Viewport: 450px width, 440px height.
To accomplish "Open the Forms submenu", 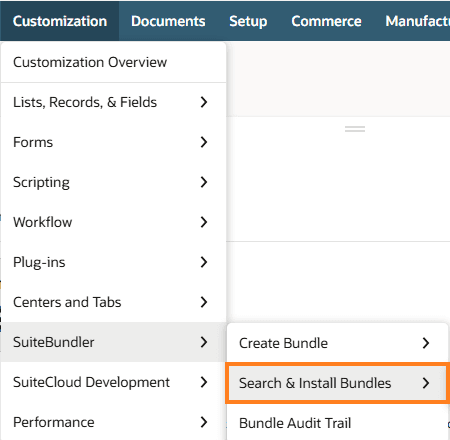I will (x=113, y=142).
